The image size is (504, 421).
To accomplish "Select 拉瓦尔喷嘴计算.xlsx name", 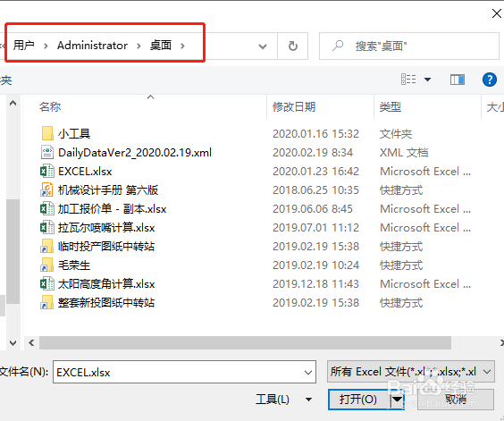I will (106, 228).
